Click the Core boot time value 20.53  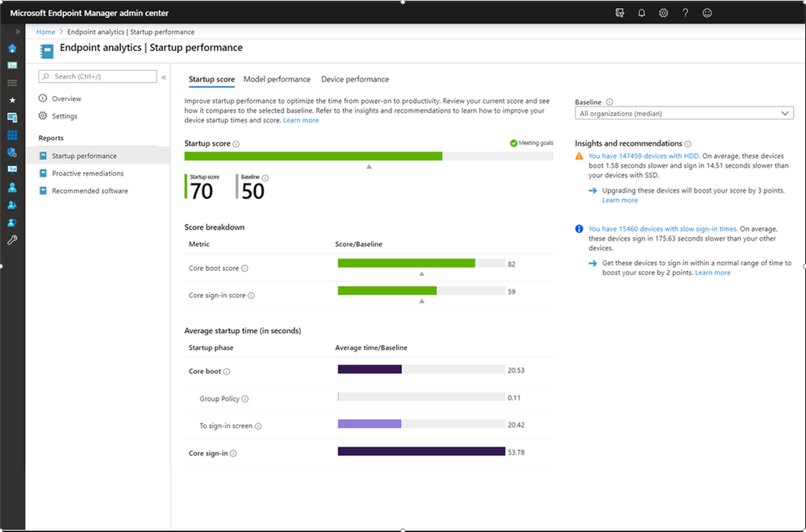coord(516,370)
